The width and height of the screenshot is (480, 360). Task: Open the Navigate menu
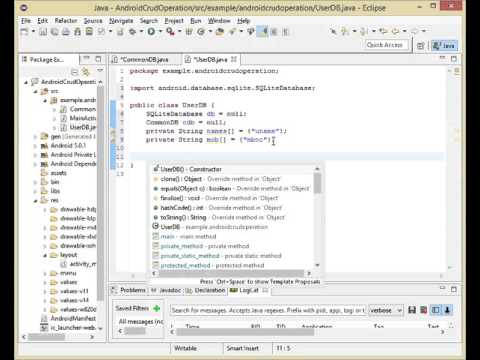click(x=121, y=21)
